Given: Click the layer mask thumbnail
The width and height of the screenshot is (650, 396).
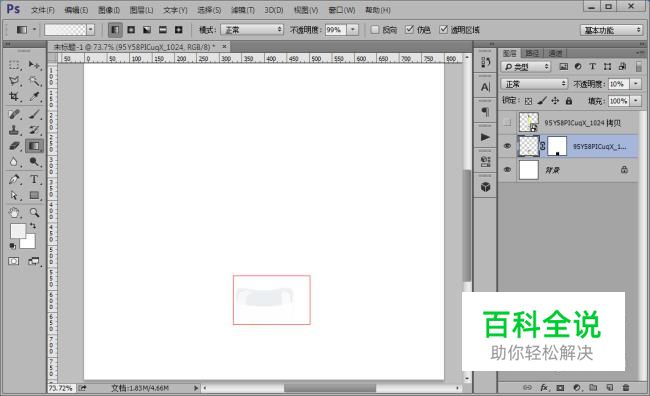Looking at the screenshot, I should coord(557,146).
